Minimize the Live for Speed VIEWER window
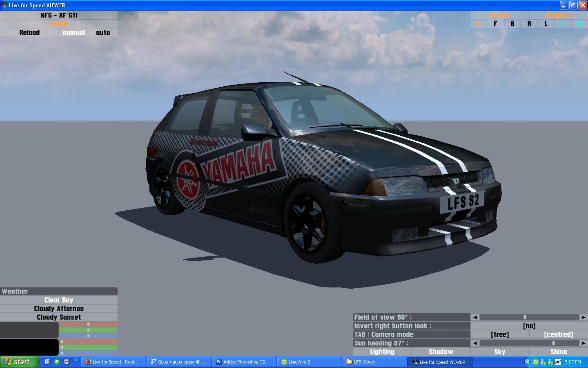Image resolution: width=588 pixels, height=368 pixels. click(564, 5)
